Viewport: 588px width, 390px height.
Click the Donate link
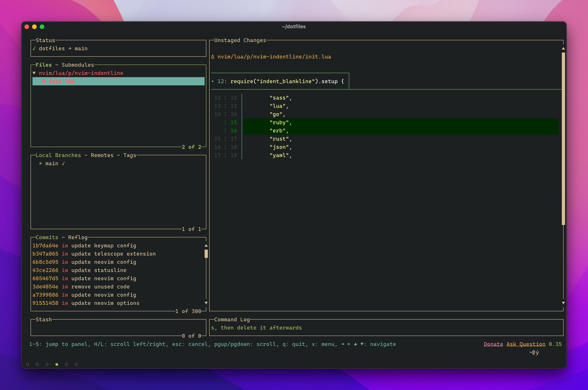(x=493, y=344)
